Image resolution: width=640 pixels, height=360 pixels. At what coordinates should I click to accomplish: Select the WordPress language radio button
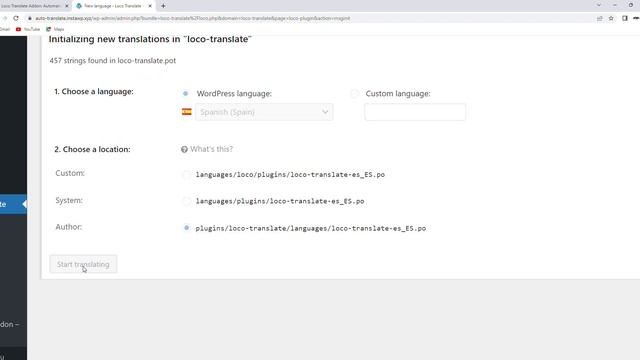[x=186, y=93]
